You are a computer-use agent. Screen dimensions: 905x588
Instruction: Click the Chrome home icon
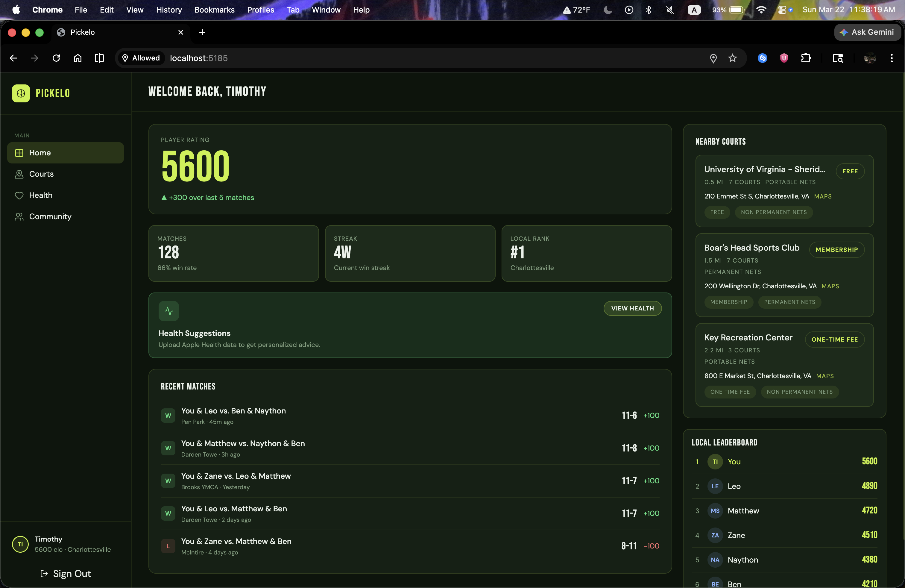point(78,58)
